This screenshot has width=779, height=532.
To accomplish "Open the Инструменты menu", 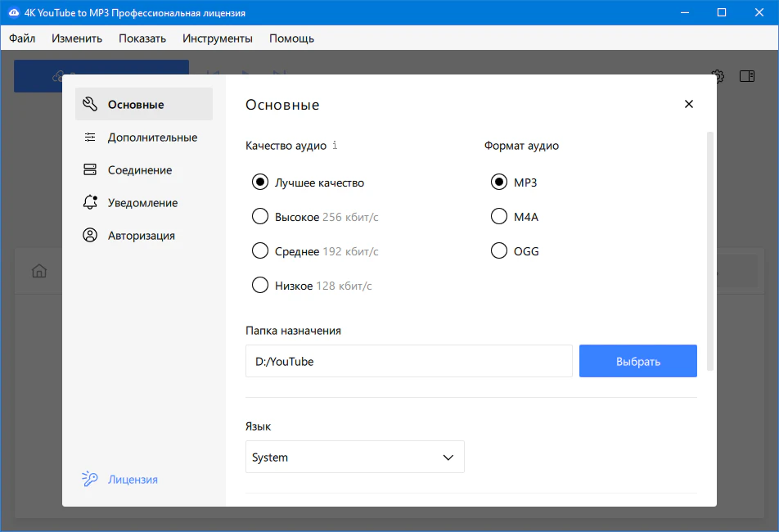I will click(x=217, y=38).
